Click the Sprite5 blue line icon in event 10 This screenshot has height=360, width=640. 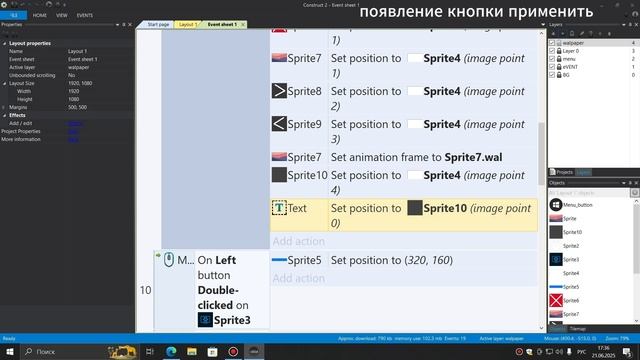(279, 260)
